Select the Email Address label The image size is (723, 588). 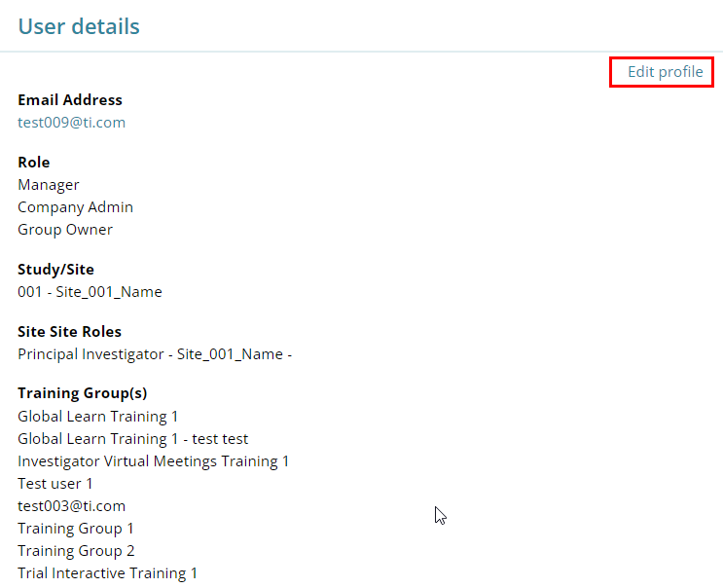[x=70, y=100]
